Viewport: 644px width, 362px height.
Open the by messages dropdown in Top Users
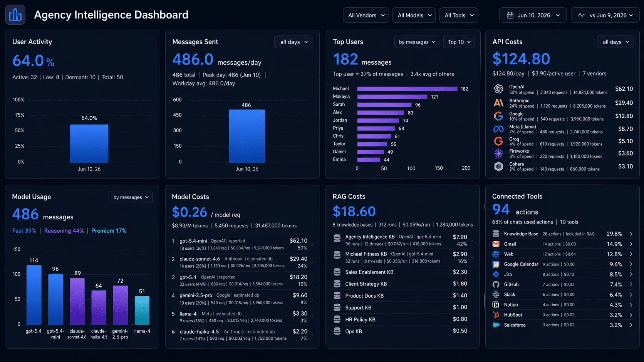pyautogui.click(x=417, y=42)
